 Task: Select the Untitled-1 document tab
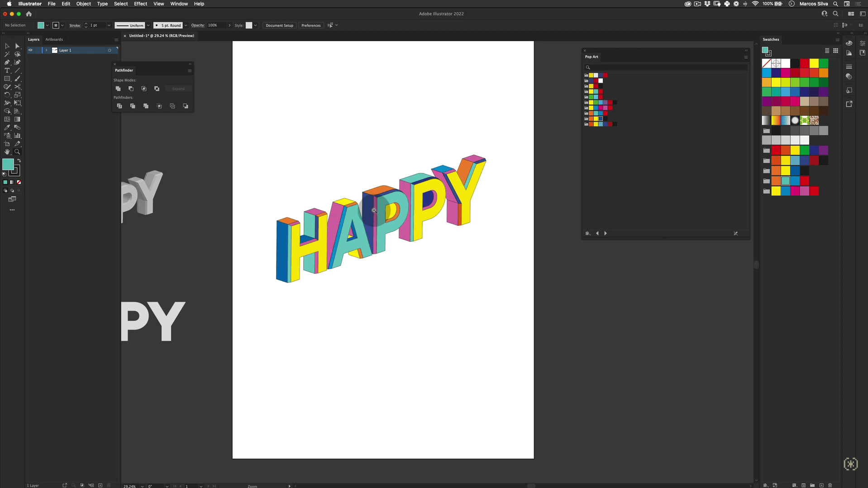pos(162,36)
